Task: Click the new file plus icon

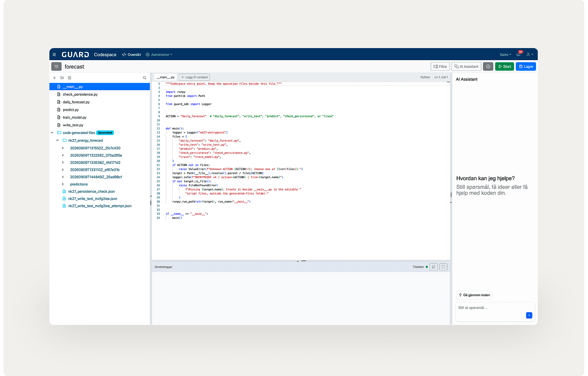Action: 55,78
